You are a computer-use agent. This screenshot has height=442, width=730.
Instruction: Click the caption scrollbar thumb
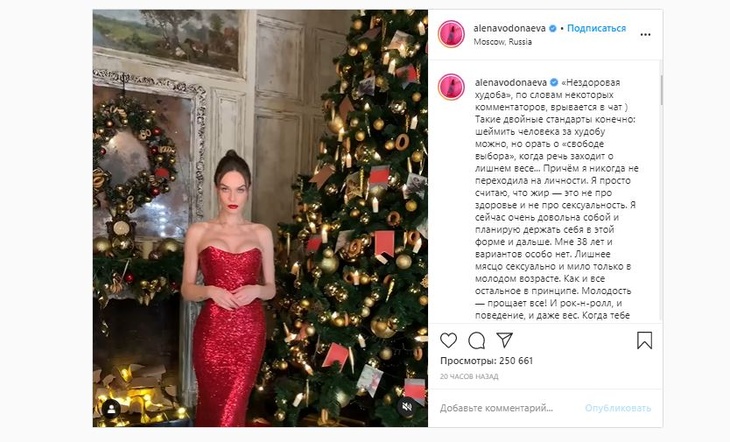(661, 90)
